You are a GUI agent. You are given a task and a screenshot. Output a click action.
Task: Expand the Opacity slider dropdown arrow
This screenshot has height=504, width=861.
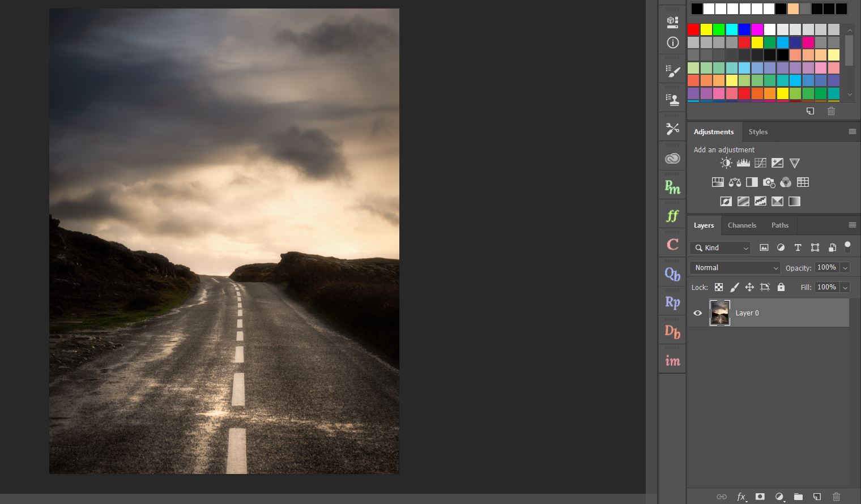[x=845, y=268]
